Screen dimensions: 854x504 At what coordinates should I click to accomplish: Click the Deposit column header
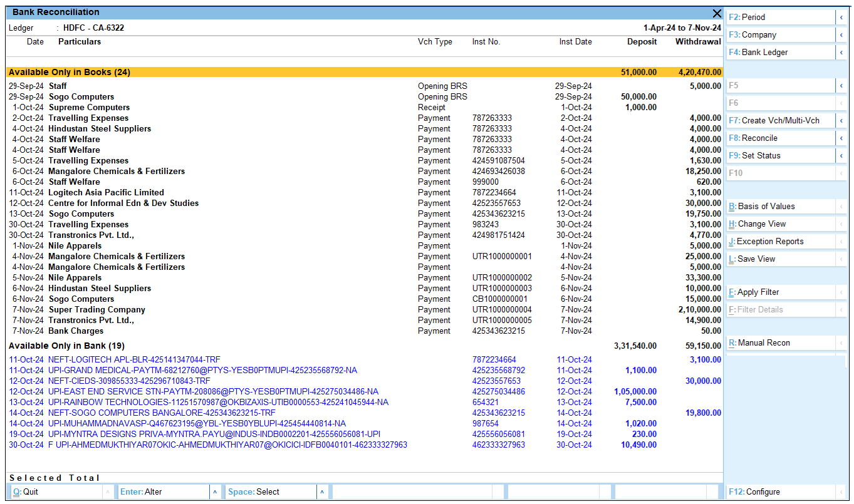pyautogui.click(x=642, y=42)
